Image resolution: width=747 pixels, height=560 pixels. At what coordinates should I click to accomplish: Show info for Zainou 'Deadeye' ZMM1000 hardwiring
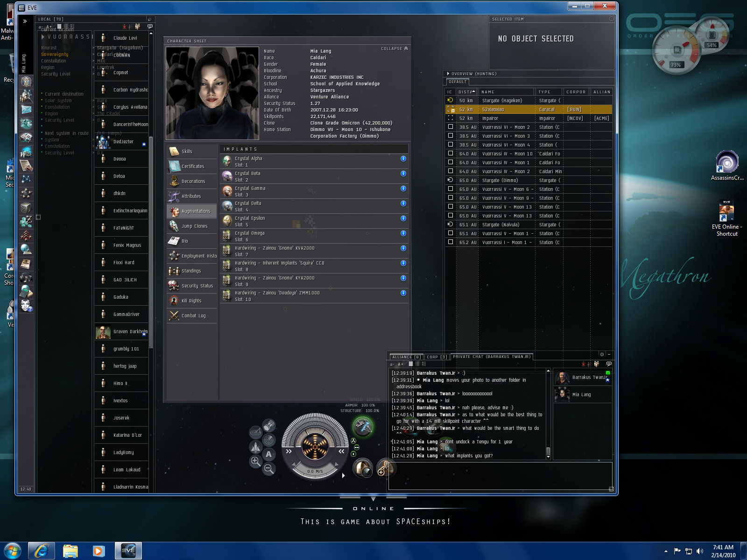click(403, 293)
